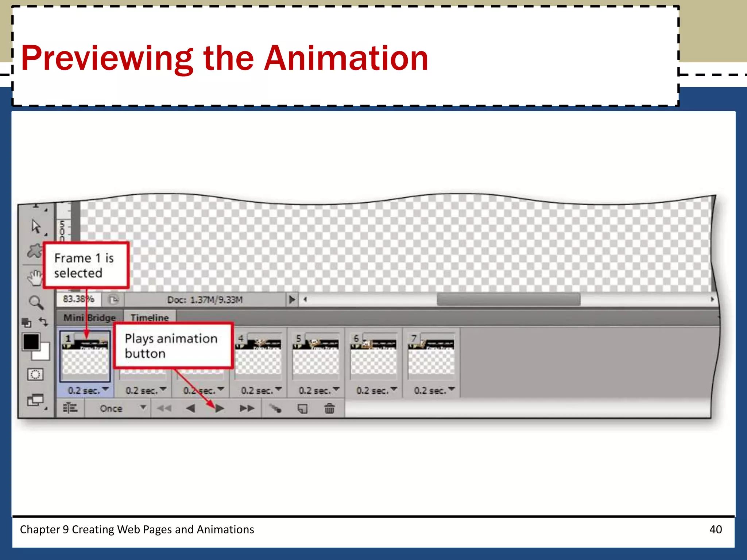Screen dimensions: 747x560
Task: Click the horizontal scrollbar right arrow
Action: (x=712, y=299)
